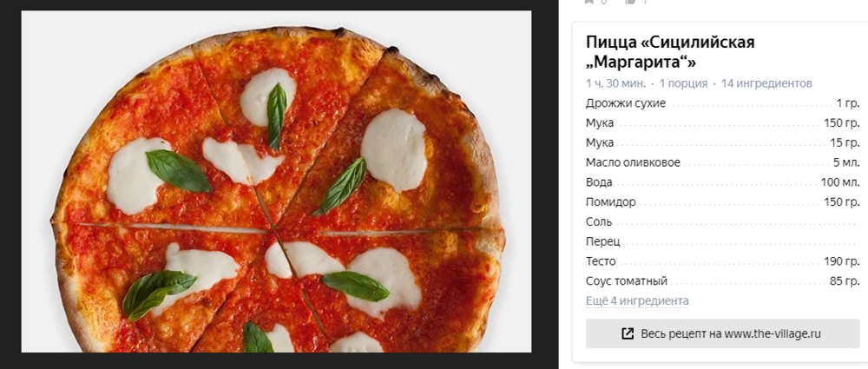
Task: Expand the "Ещё 4 ингредиента" list
Action: pyautogui.click(x=637, y=300)
